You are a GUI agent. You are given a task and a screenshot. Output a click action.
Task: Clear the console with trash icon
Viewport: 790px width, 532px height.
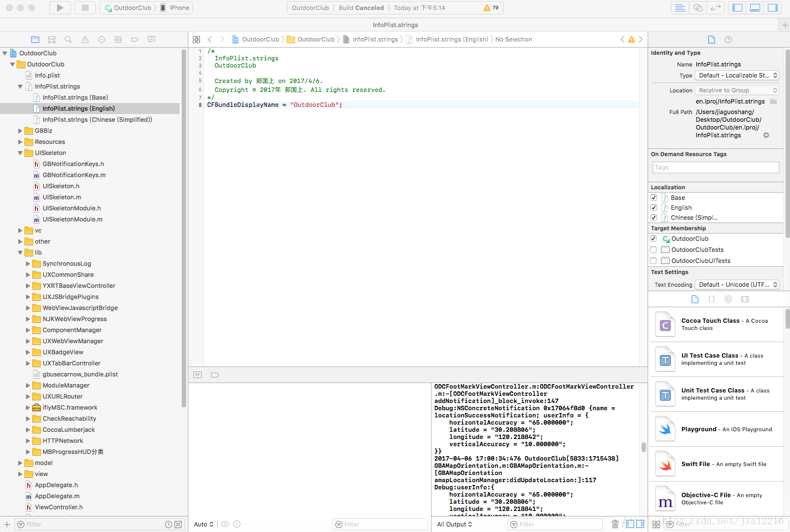[x=615, y=524]
